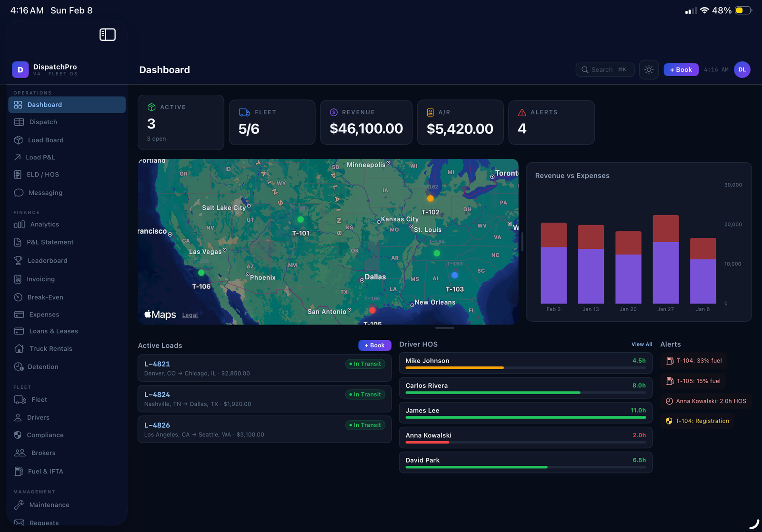
Task: Open View All in Driver HOS panel
Action: [x=642, y=344]
